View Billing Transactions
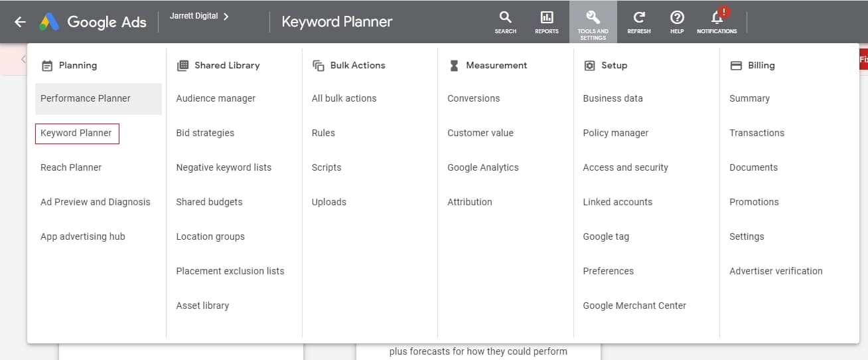 tap(757, 133)
